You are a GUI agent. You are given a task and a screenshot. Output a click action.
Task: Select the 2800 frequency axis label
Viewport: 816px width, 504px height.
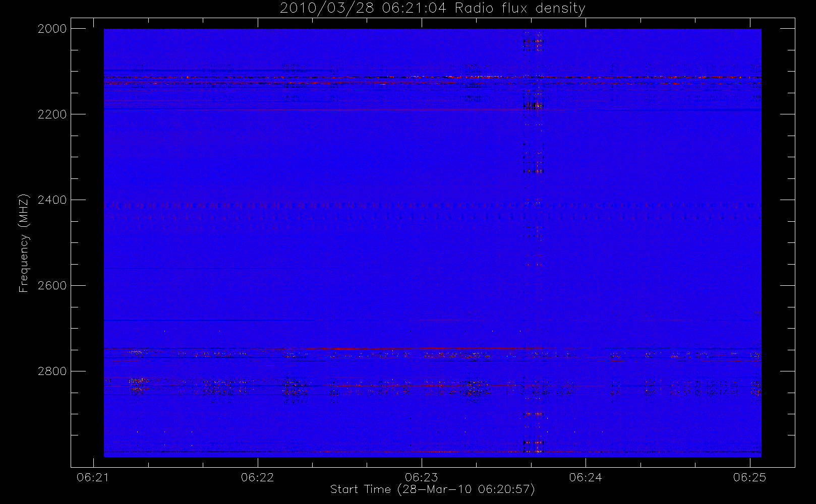pyautogui.click(x=52, y=371)
